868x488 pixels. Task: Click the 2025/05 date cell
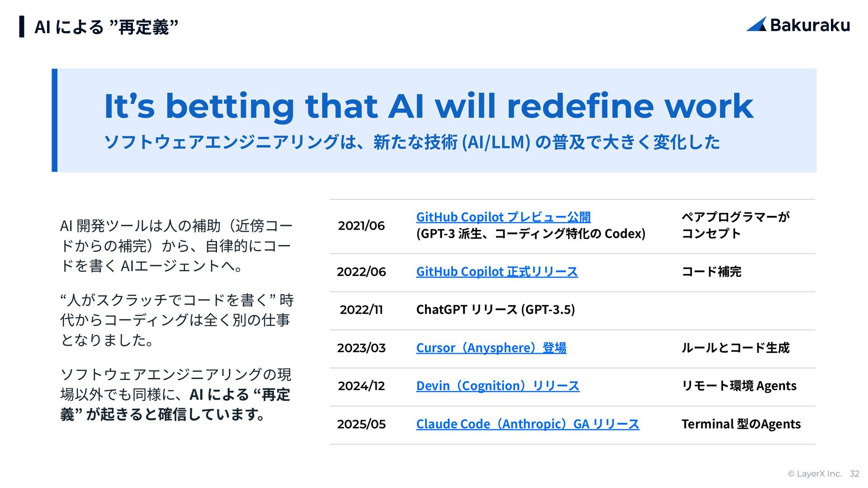(x=361, y=424)
